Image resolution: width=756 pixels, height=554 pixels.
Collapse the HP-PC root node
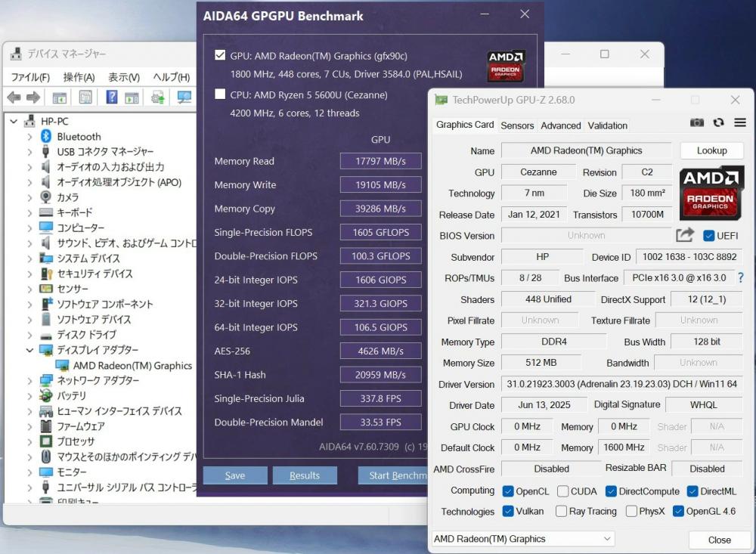[14, 122]
